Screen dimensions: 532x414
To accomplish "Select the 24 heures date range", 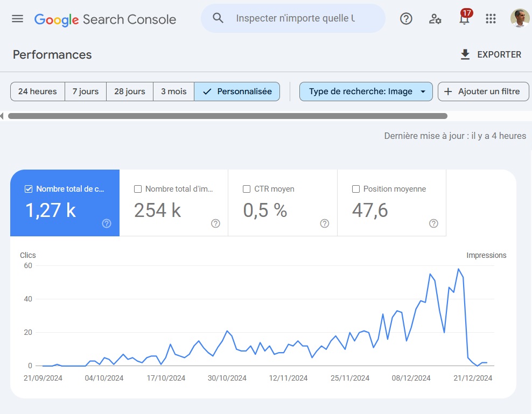I will click(38, 92).
